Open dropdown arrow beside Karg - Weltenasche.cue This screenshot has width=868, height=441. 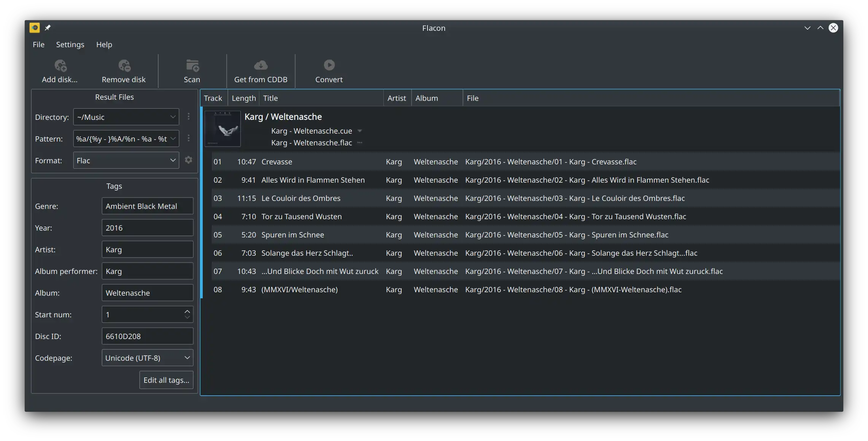coord(360,131)
